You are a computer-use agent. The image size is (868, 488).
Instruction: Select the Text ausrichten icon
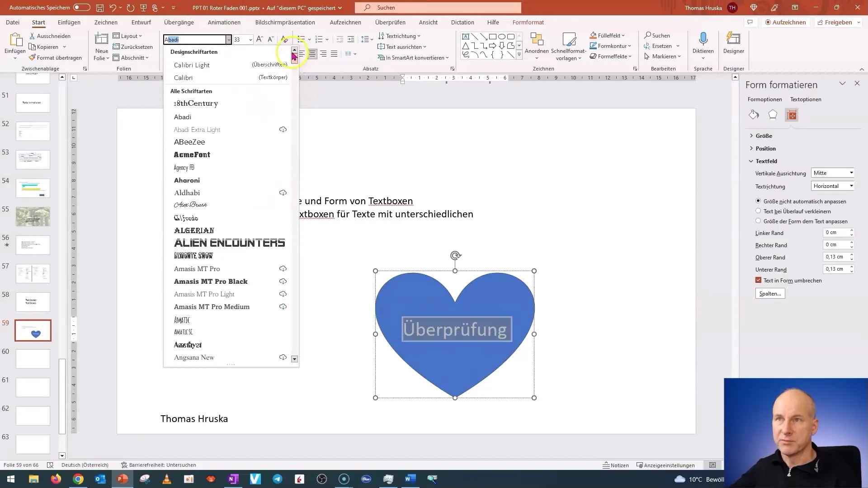382,47
